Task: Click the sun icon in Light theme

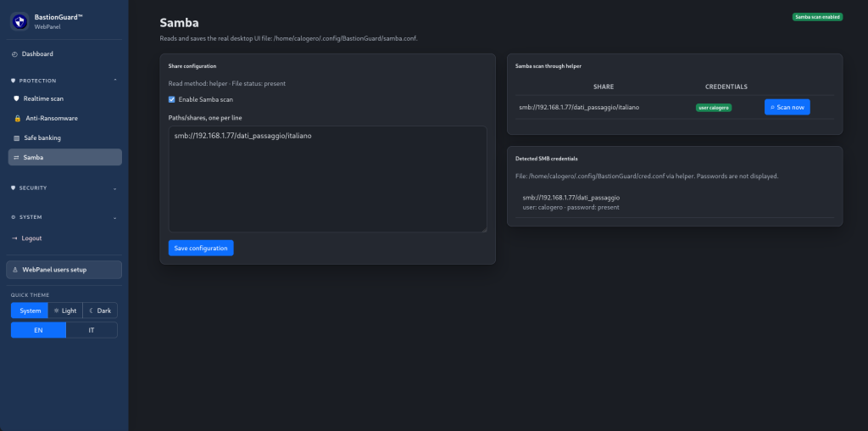Action: (57, 311)
